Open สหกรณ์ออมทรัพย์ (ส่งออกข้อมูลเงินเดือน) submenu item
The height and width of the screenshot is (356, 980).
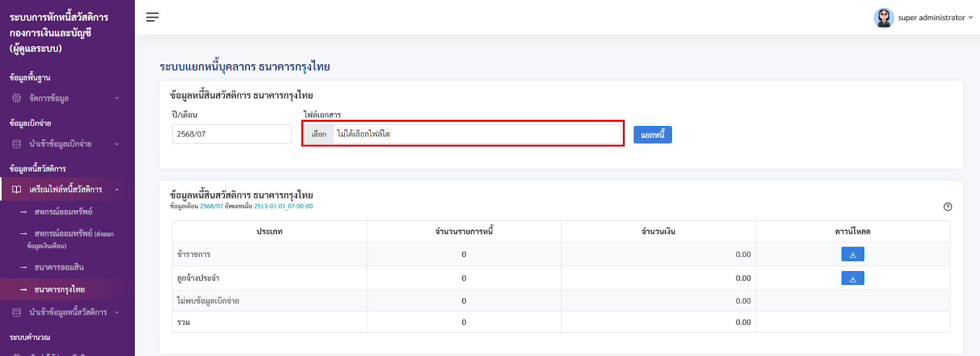70,239
